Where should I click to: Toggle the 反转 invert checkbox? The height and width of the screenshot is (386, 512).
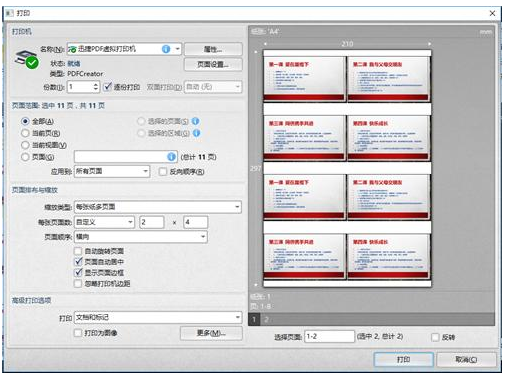tap(435, 337)
